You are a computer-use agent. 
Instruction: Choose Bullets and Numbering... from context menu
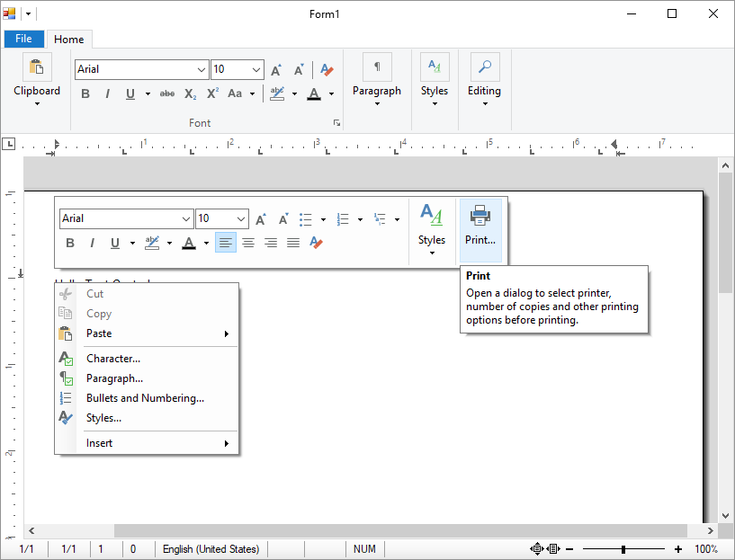coord(147,398)
